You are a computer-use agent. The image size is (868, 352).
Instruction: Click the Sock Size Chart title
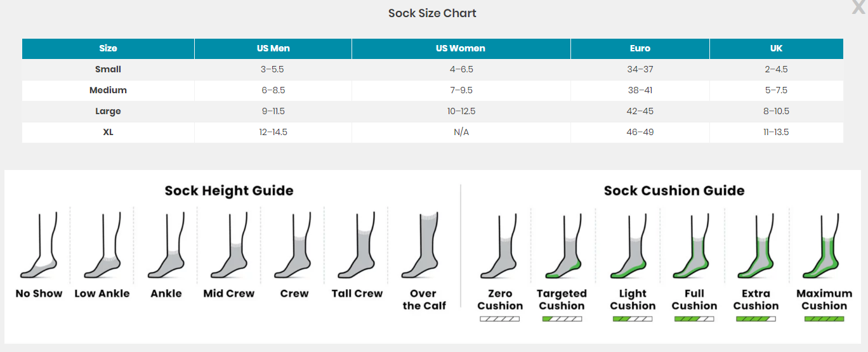point(432,13)
